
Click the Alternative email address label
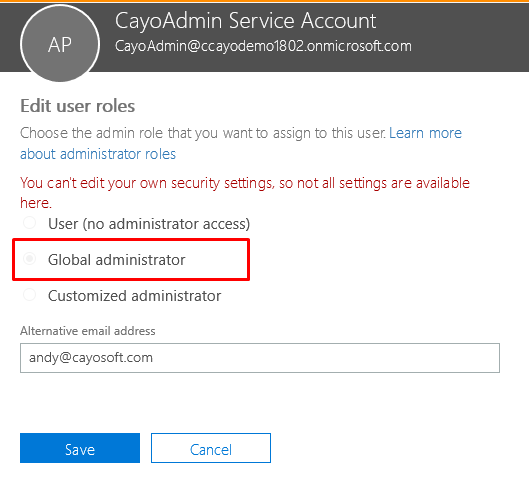click(88, 331)
